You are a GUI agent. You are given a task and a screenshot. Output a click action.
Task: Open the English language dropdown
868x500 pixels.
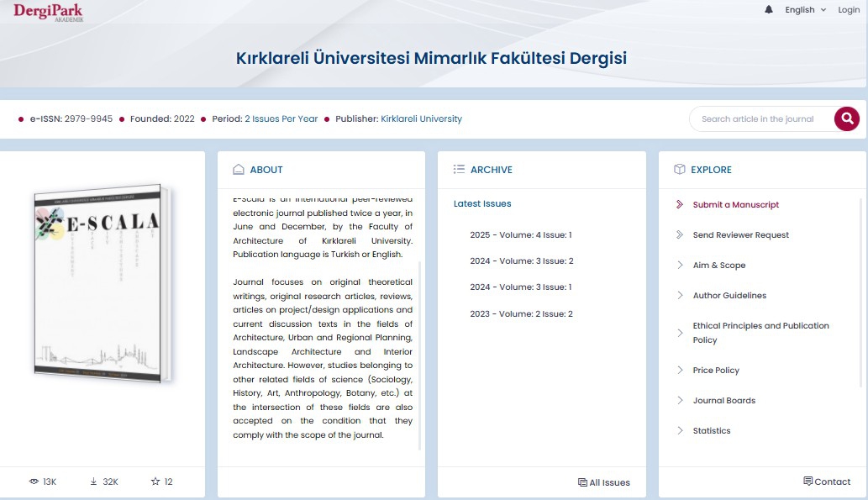[805, 10]
